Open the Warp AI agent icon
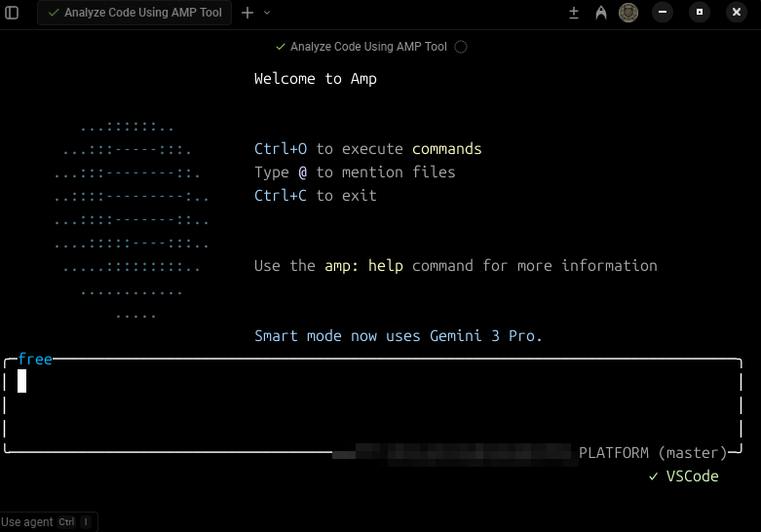The image size is (761, 532). point(601,13)
